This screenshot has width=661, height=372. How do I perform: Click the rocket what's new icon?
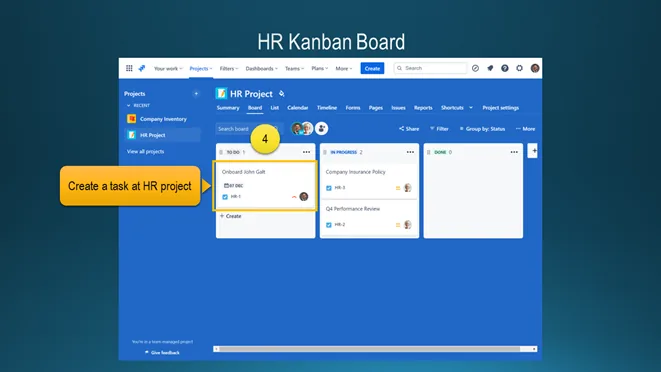[490, 68]
